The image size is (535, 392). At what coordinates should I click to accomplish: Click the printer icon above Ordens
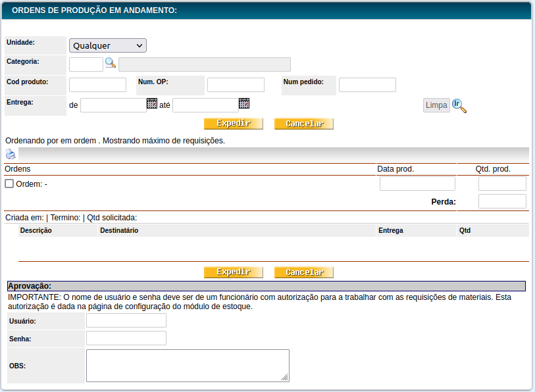pos(11,154)
